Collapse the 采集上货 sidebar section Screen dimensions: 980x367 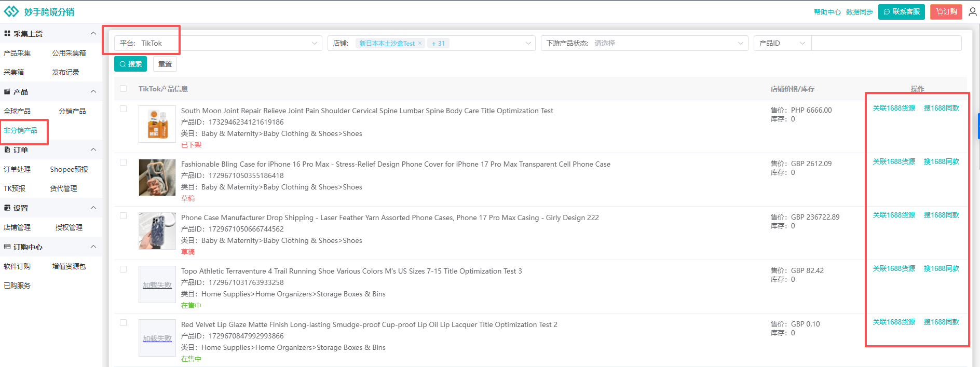93,33
